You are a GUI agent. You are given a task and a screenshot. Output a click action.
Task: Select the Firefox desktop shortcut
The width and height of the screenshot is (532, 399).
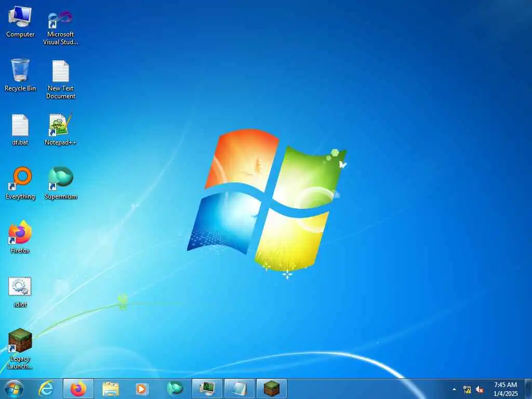point(20,237)
